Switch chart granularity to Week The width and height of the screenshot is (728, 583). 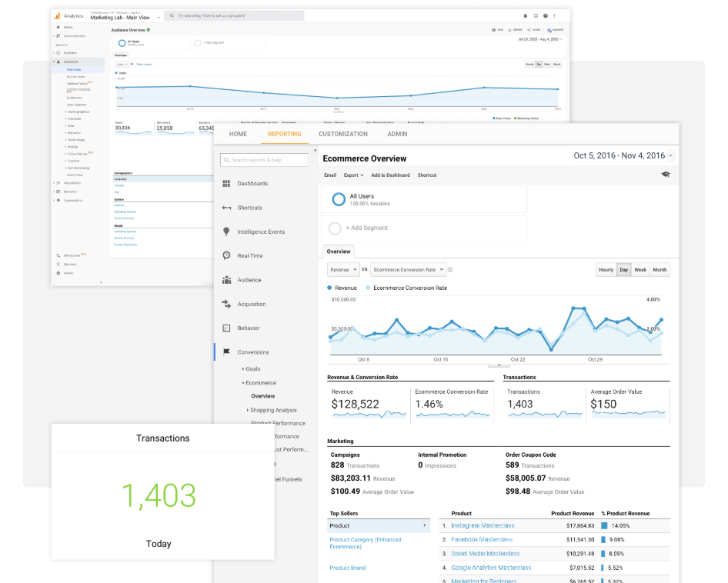(641, 269)
